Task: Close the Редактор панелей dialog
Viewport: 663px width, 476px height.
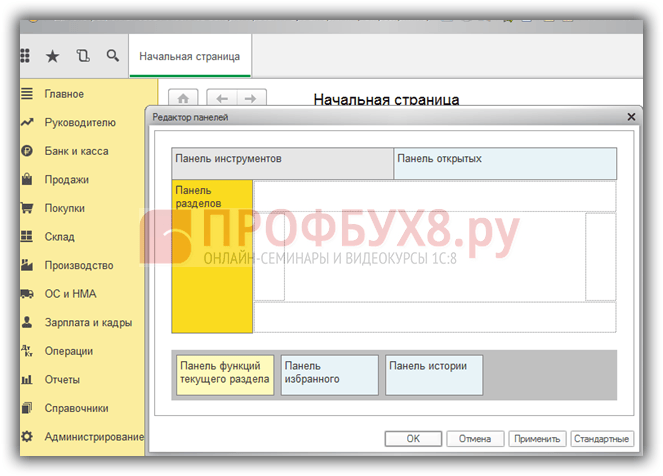Action: [x=631, y=117]
